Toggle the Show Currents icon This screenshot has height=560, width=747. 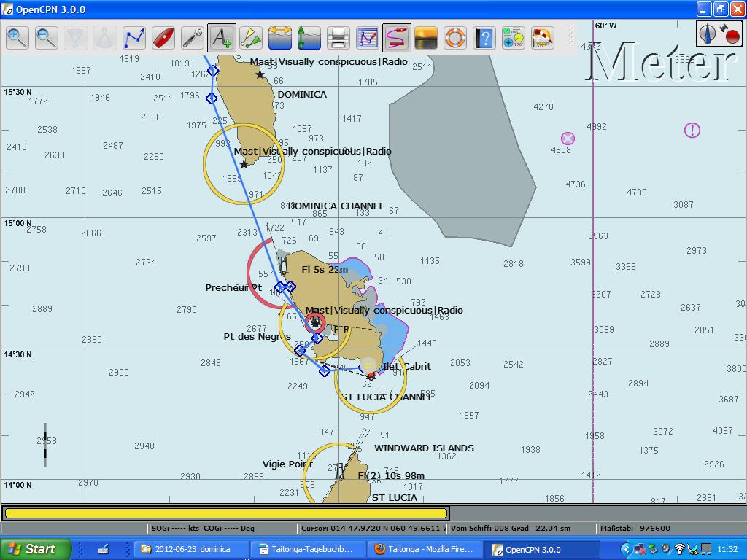pos(280,38)
